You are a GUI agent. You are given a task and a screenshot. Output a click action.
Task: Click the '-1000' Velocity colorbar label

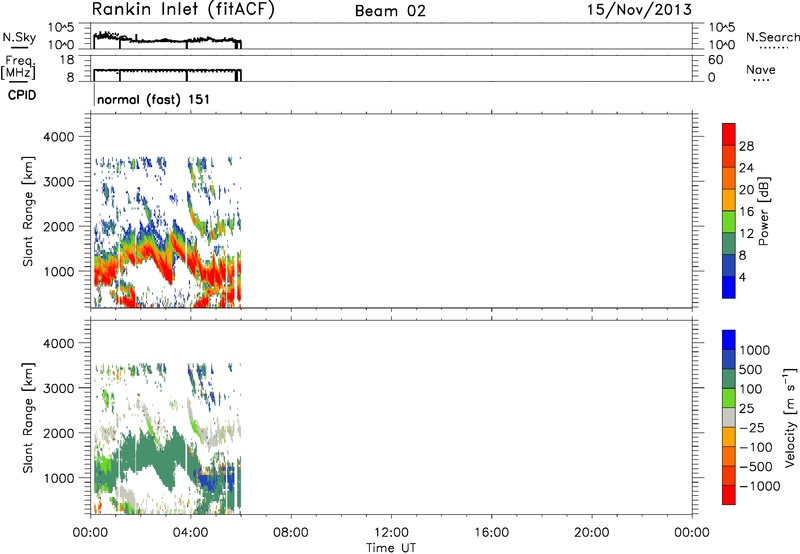pos(760,486)
